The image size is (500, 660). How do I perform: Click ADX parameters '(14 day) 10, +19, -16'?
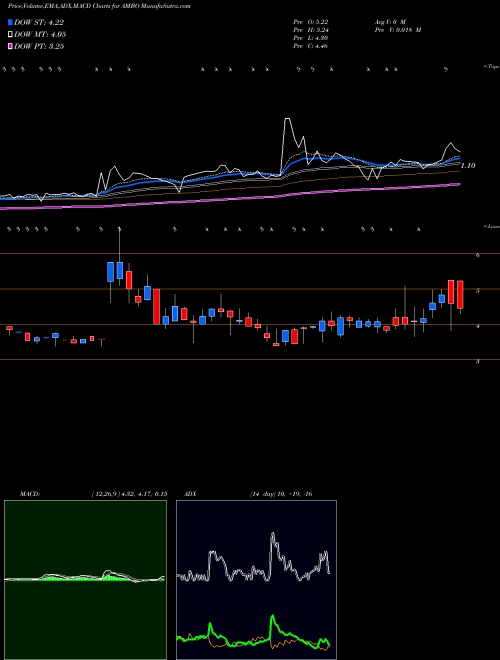pyautogui.click(x=281, y=494)
